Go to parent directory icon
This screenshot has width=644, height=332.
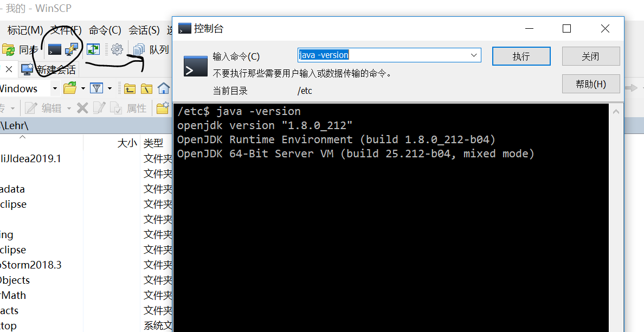click(130, 88)
